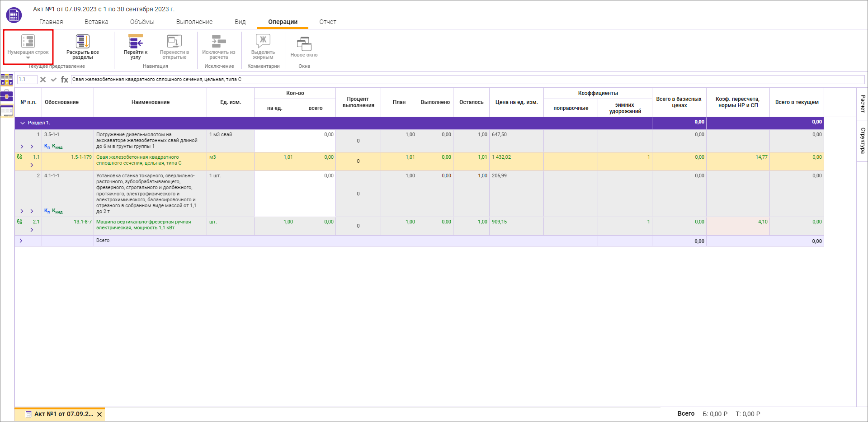868x422 pixels.
Task: Open the Row numbering (Нумерация строк) tool
Action: [x=28, y=46]
